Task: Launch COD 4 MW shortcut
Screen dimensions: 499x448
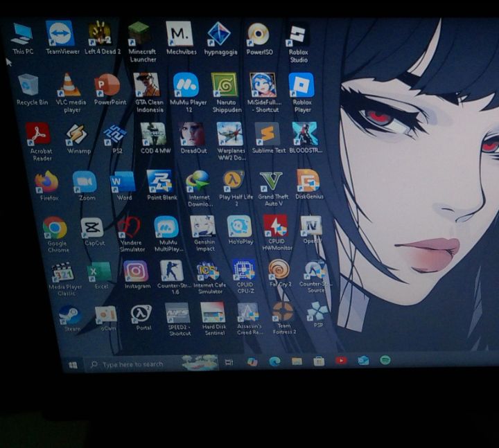Action: (155, 138)
